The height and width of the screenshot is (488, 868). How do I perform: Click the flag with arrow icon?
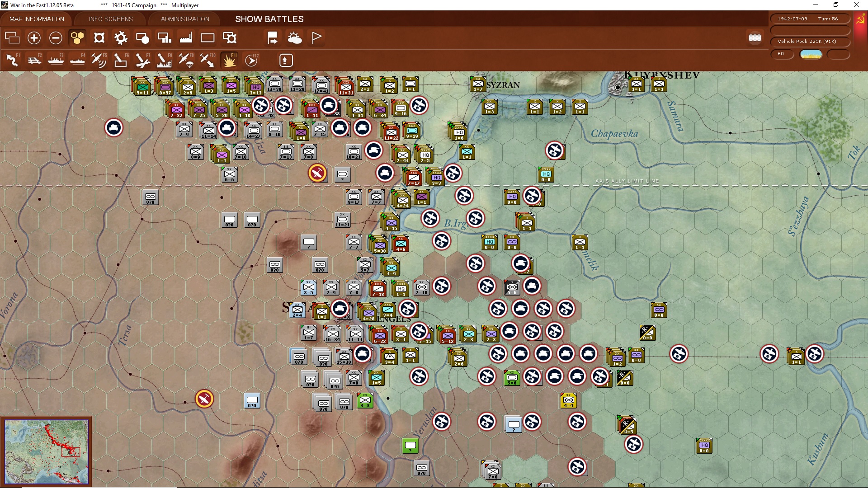click(x=273, y=38)
